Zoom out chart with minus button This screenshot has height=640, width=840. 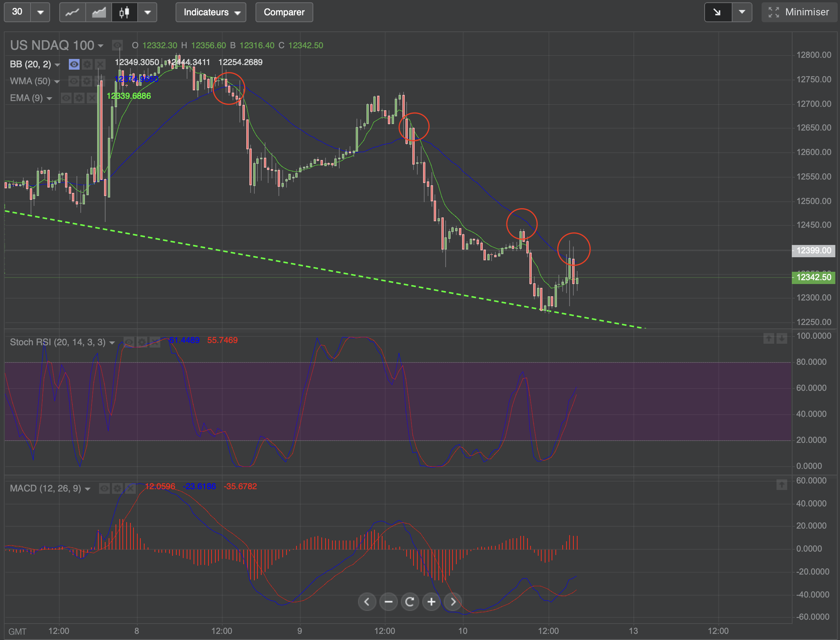388,602
